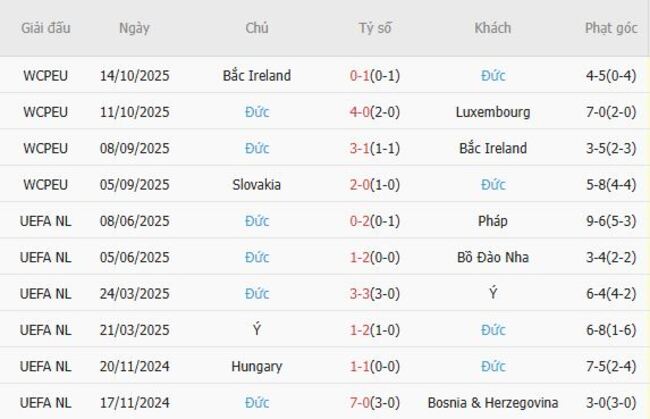The width and height of the screenshot is (650, 419).
Task: Open the Slovakia home team link
Action: (257, 185)
